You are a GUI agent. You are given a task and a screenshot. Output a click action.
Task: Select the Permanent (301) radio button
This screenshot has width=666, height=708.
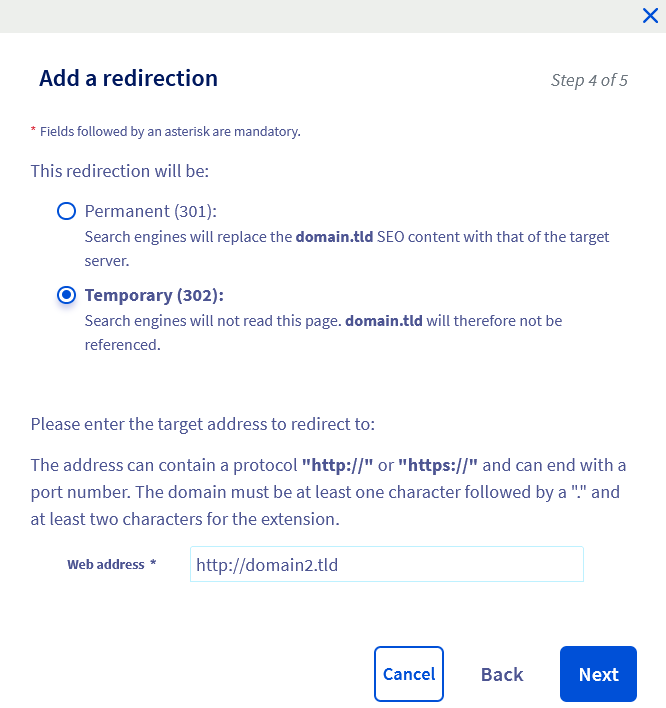click(66, 211)
